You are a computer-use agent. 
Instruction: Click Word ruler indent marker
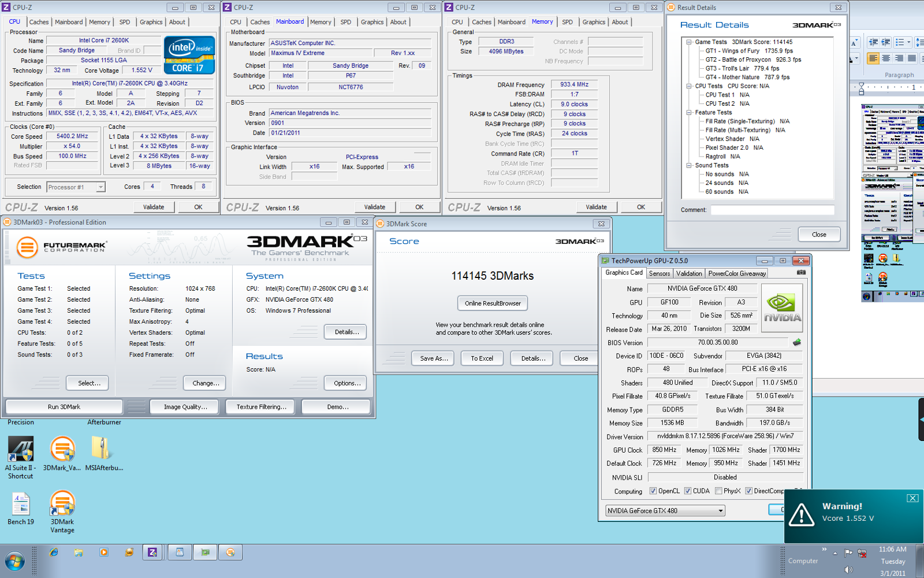click(x=861, y=88)
